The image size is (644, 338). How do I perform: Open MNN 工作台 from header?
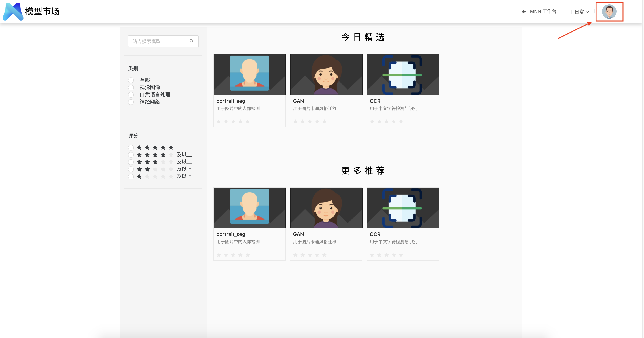coord(543,12)
